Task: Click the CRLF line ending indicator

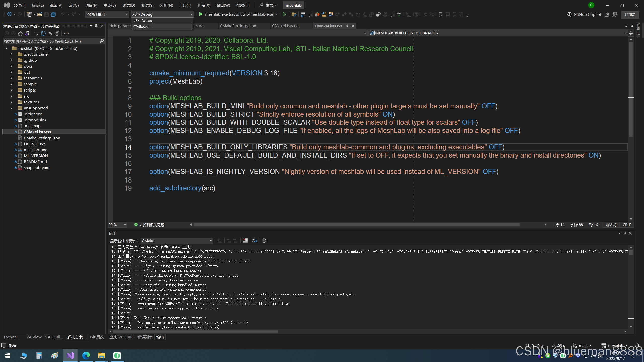Action: [627, 225]
